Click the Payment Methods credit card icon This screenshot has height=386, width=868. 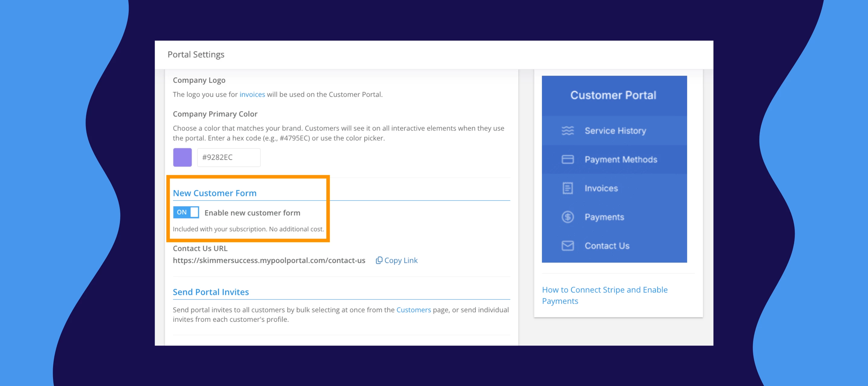pyautogui.click(x=568, y=160)
